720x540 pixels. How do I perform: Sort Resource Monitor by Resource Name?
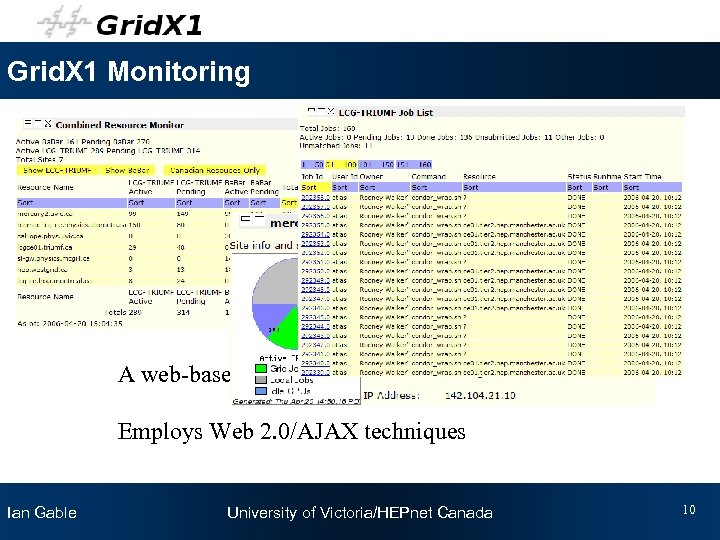pyautogui.click(x=71, y=202)
